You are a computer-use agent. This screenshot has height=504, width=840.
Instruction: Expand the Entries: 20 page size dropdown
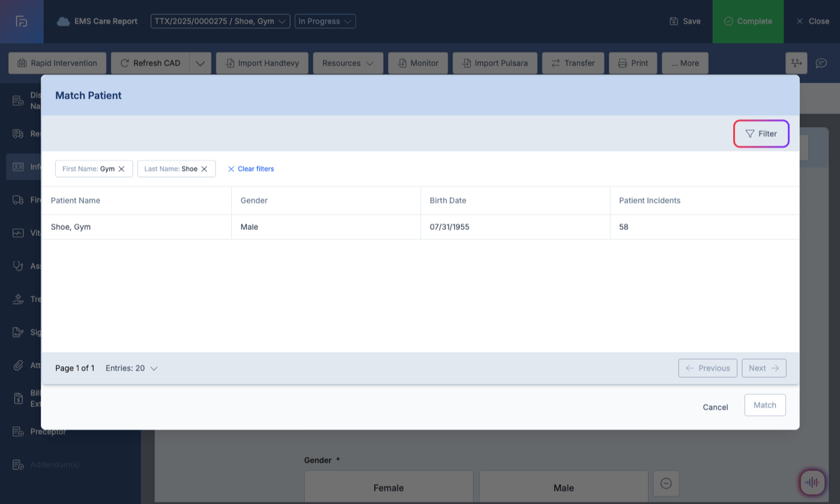coord(132,368)
